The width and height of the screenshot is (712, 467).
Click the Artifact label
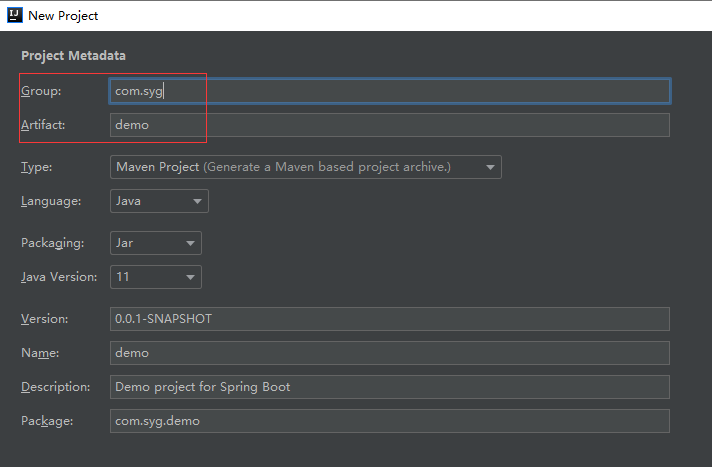pos(43,125)
